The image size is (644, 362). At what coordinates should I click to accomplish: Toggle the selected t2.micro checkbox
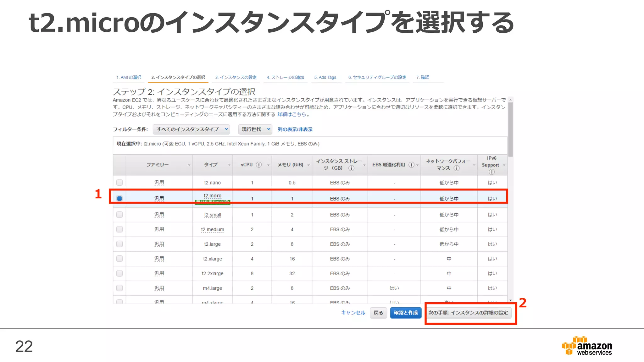pyautogui.click(x=119, y=199)
